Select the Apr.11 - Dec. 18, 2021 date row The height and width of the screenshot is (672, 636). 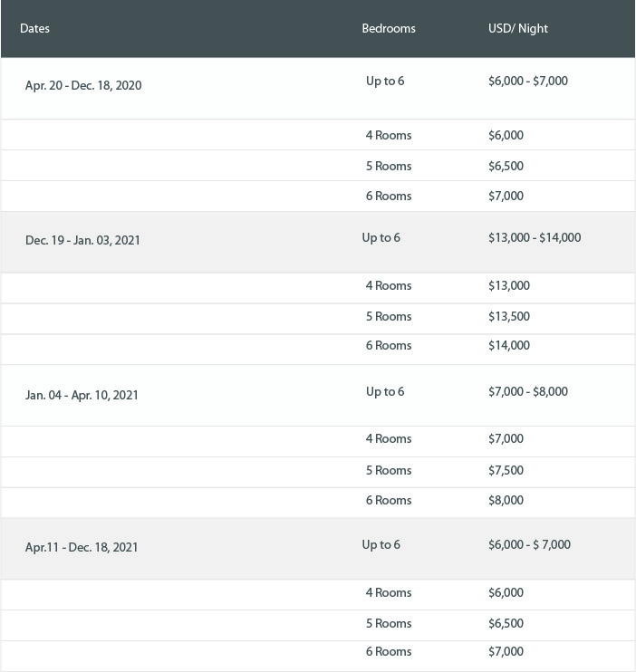[318, 549]
